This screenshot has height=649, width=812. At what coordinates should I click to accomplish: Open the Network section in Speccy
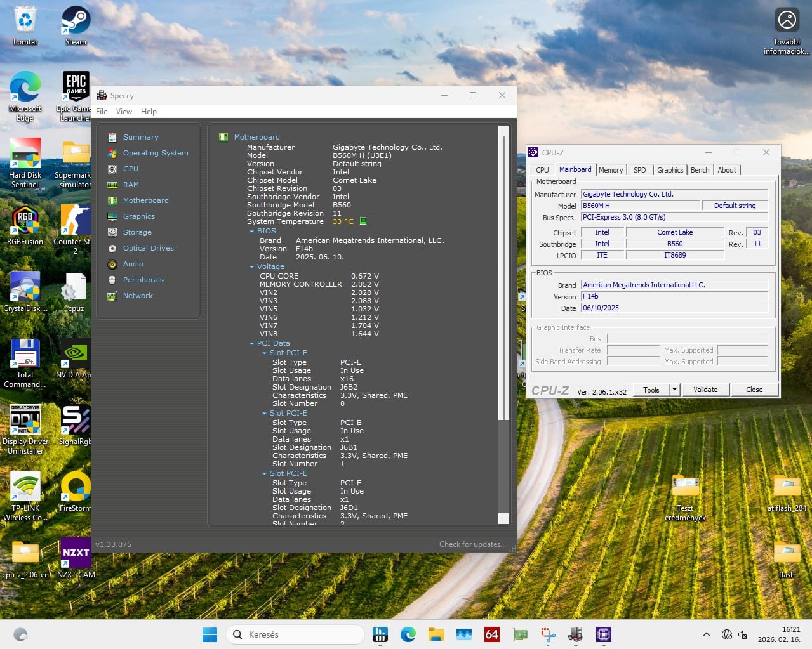(x=138, y=296)
